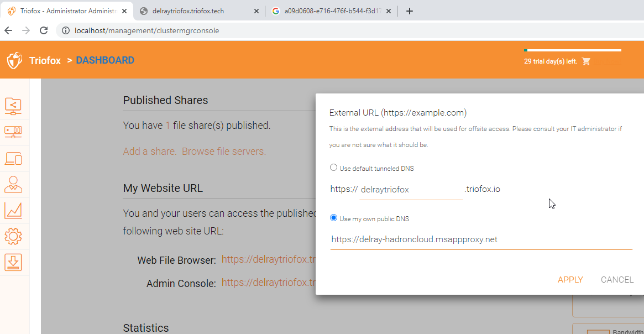Viewport: 644px width, 334px height.
Task: Click the Published Shares heading
Action: pos(165,100)
